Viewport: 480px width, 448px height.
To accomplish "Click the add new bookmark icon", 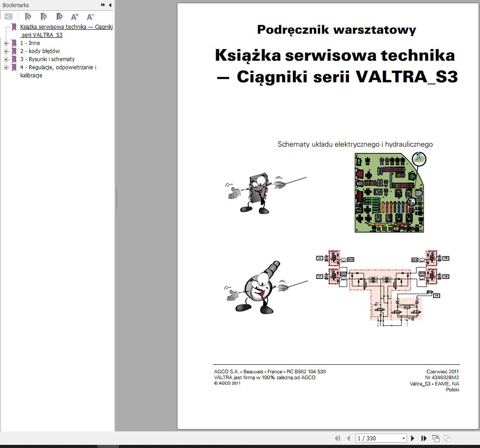I will pos(44,17).
